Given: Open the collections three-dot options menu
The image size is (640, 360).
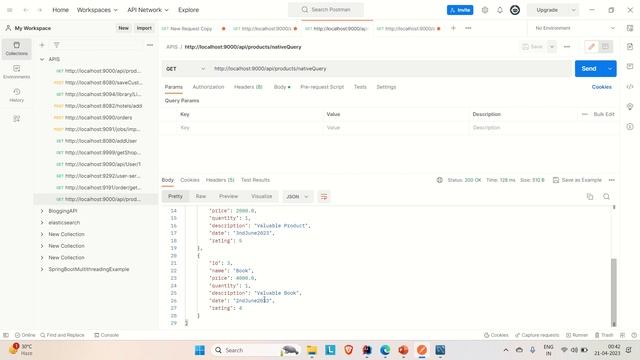Looking at the screenshot, I should 150,45.
